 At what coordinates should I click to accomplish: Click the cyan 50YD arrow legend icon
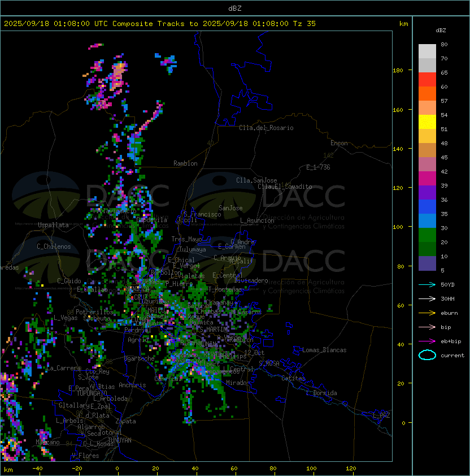point(427,284)
